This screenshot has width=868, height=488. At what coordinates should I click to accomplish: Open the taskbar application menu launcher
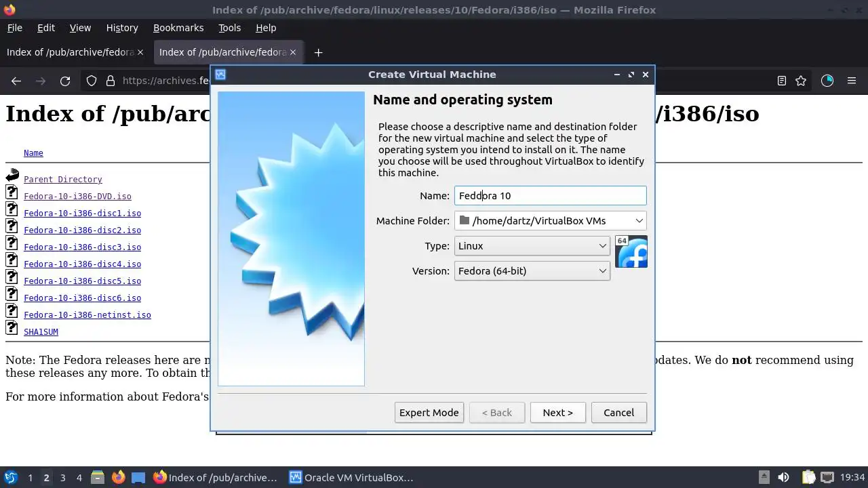click(10, 477)
